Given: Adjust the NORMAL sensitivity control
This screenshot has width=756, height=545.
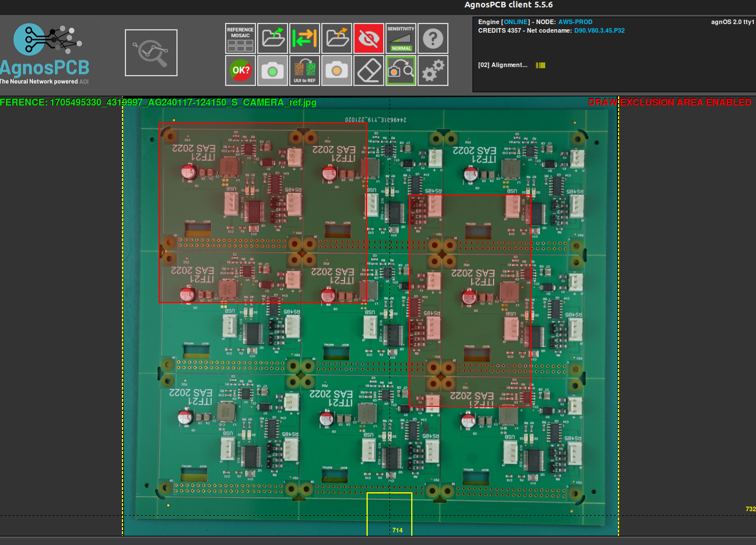Looking at the screenshot, I should point(400,38).
